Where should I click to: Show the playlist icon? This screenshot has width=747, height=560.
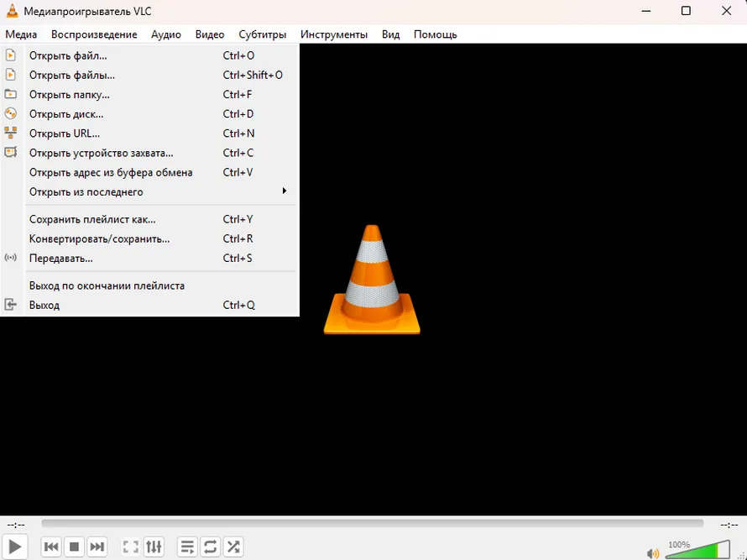[x=187, y=547]
